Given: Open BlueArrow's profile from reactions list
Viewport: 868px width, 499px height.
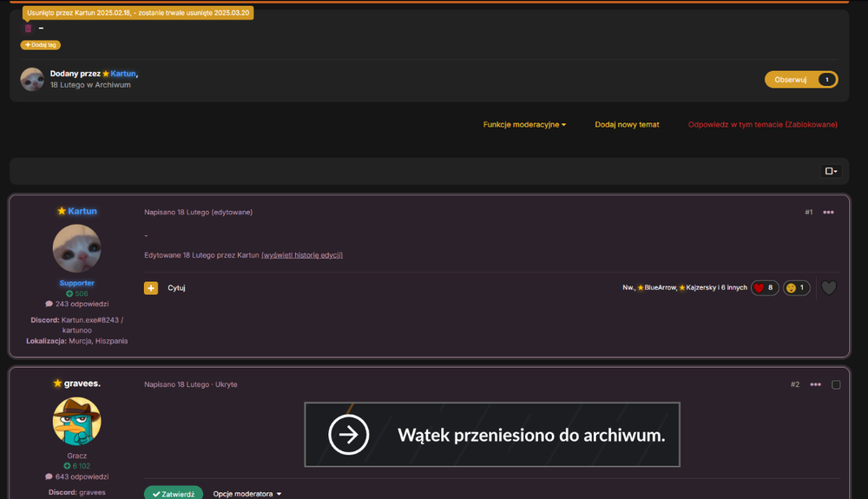Looking at the screenshot, I should coord(660,287).
